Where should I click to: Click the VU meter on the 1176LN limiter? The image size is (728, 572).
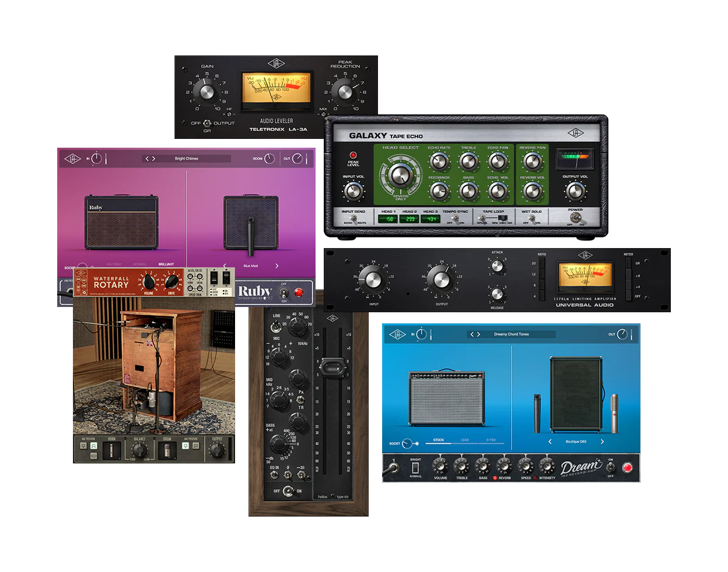(x=585, y=277)
